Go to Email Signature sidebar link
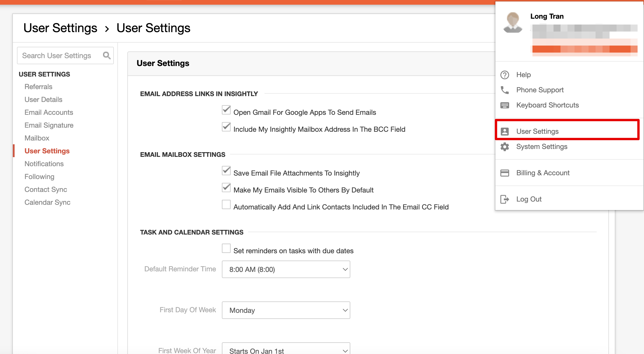The width and height of the screenshot is (644, 354). 49,125
